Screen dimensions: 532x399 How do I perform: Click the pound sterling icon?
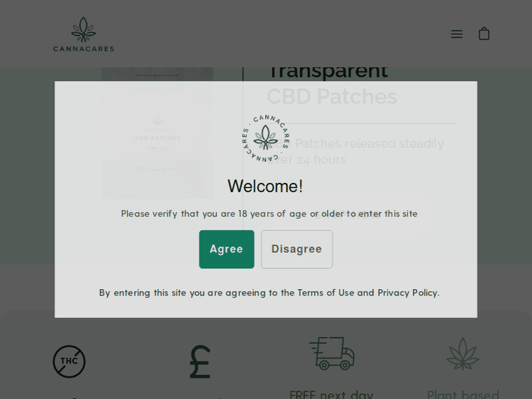pos(200,361)
